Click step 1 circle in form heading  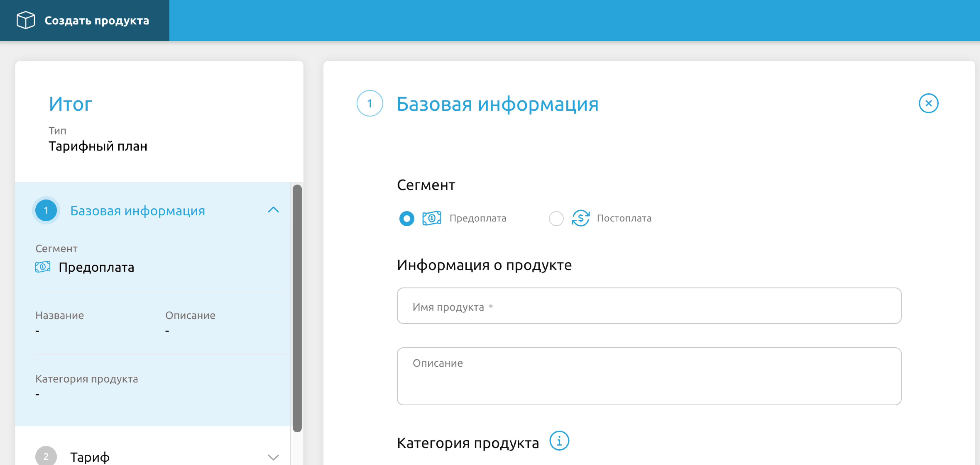(x=369, y=103)
